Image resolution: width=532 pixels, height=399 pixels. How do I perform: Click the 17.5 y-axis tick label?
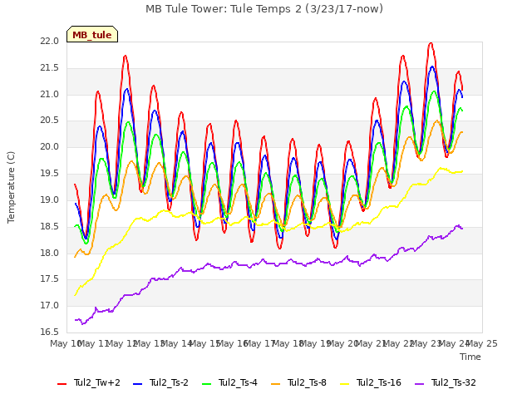(x=50, y=279)
